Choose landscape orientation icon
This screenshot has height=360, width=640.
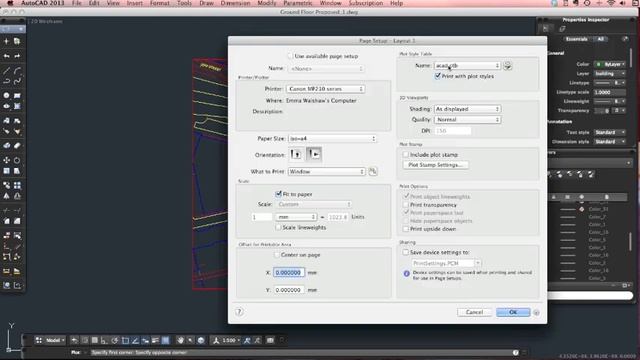[x=314, y=154]
